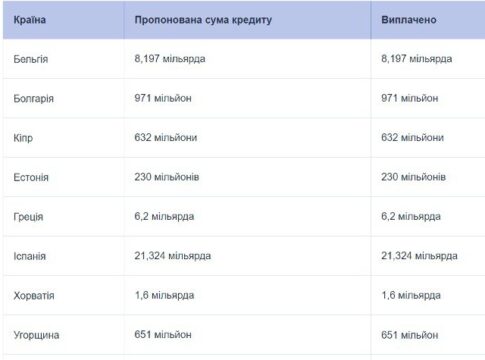Click Belgium's proposed 8,197 мільярда amount

(x=170, y=59)
